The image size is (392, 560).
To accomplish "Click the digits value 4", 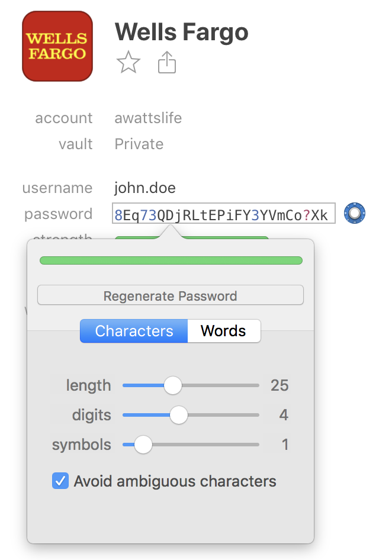I will (284, 415).
